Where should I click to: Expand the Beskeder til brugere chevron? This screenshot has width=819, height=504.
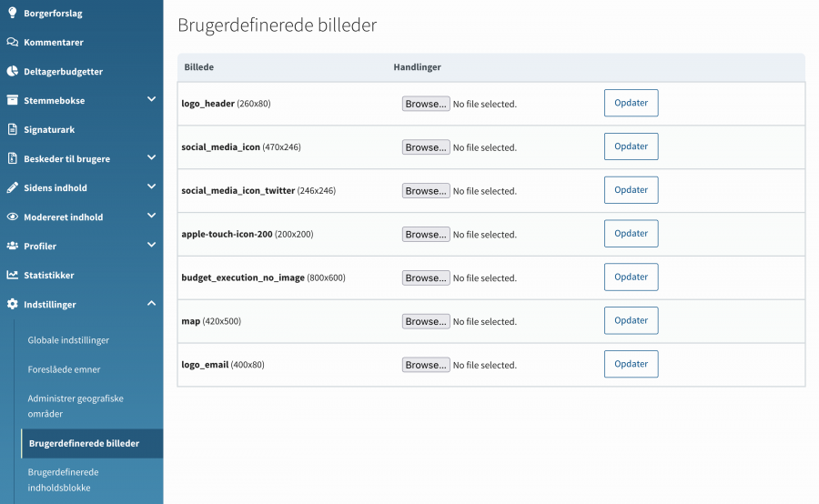click(151, 157)
